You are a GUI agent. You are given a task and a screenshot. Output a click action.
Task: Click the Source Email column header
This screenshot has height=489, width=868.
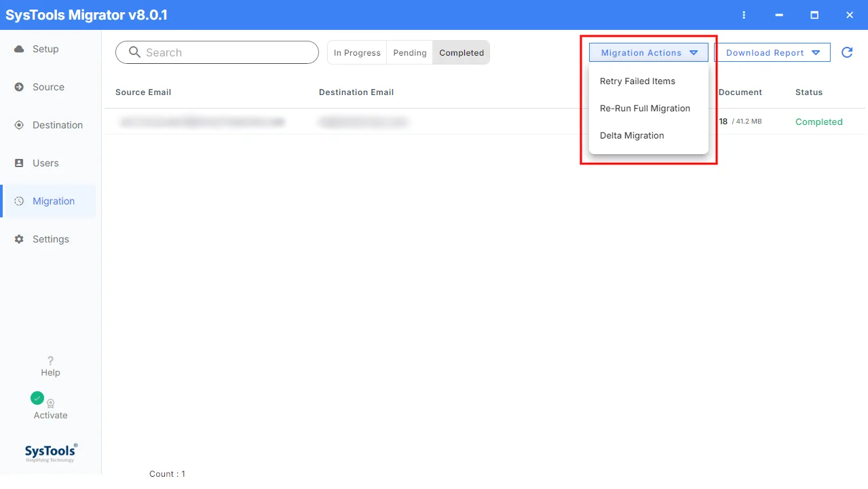[143, 92]
